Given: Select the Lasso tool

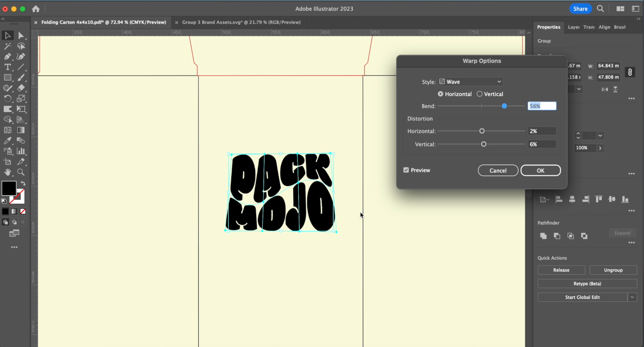Looking at the screenshot, I should click(21, 46).
